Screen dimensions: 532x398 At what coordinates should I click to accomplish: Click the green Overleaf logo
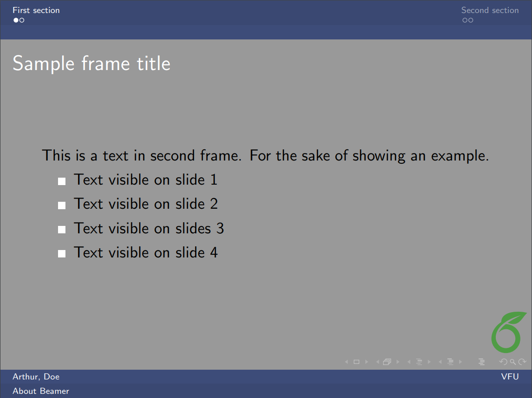pyautogui.click(x=508, y=332)
